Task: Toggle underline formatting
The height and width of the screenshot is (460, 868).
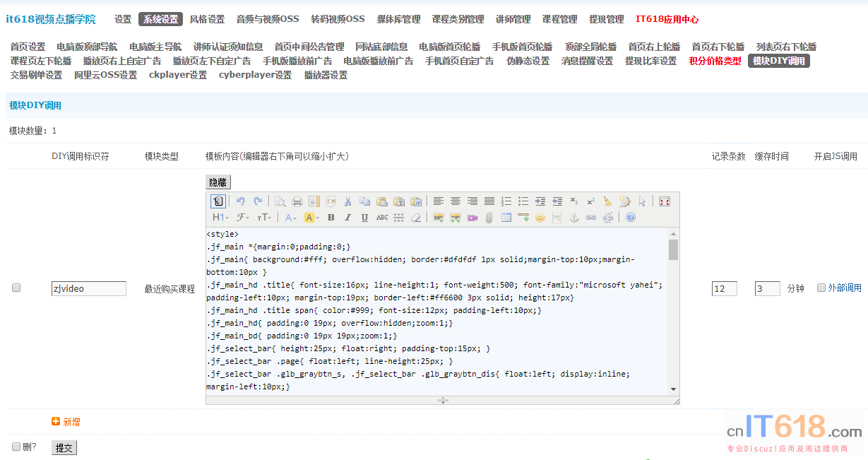Action: pos(364,218)
